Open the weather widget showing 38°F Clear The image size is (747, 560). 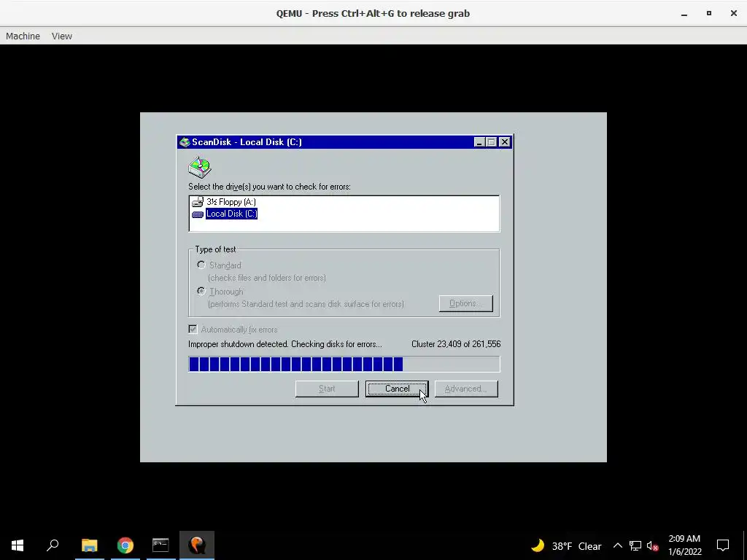click(566, 545)
